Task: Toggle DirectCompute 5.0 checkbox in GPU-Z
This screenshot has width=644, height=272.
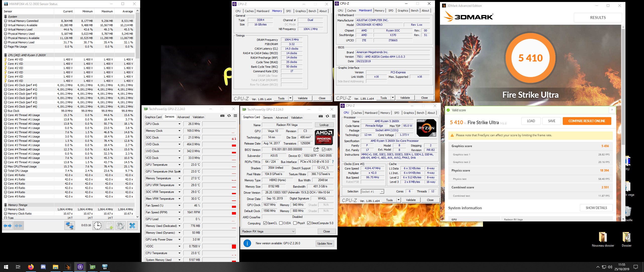Action: [309, 223]
